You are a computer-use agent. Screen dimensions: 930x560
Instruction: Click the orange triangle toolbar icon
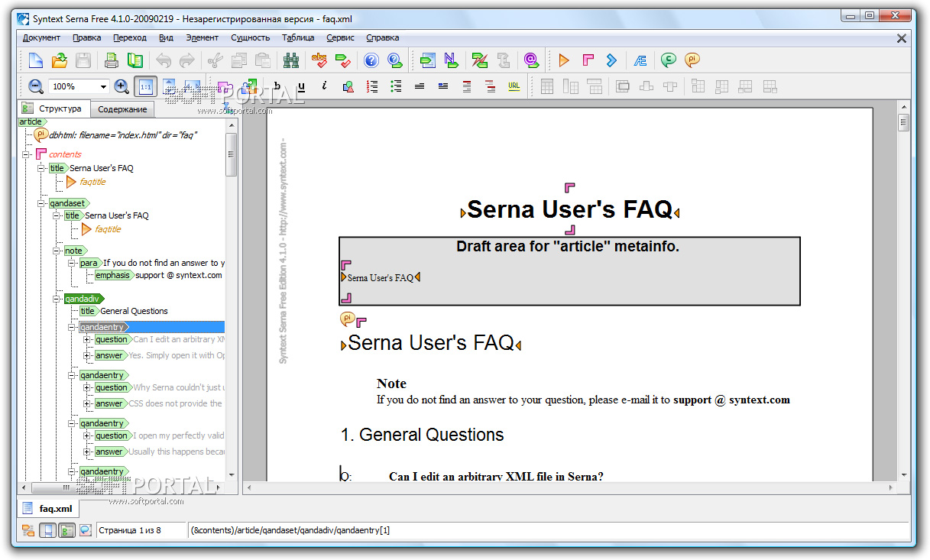pos(564,60)
